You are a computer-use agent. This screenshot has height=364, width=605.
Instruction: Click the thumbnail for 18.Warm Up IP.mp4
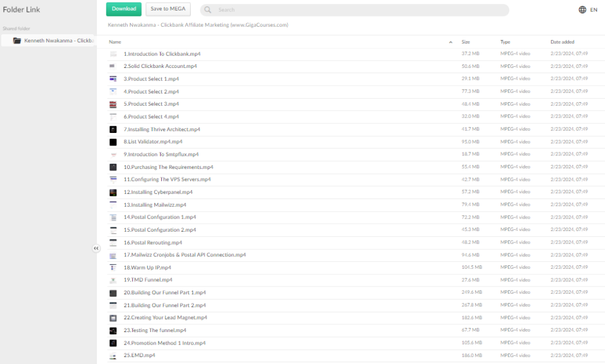point(113,267)
